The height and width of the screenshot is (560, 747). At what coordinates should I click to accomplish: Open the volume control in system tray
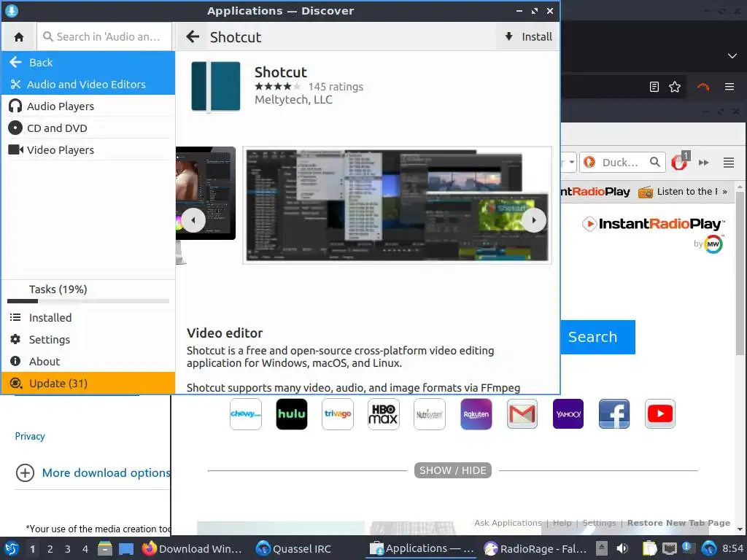[x=622, y=548]
